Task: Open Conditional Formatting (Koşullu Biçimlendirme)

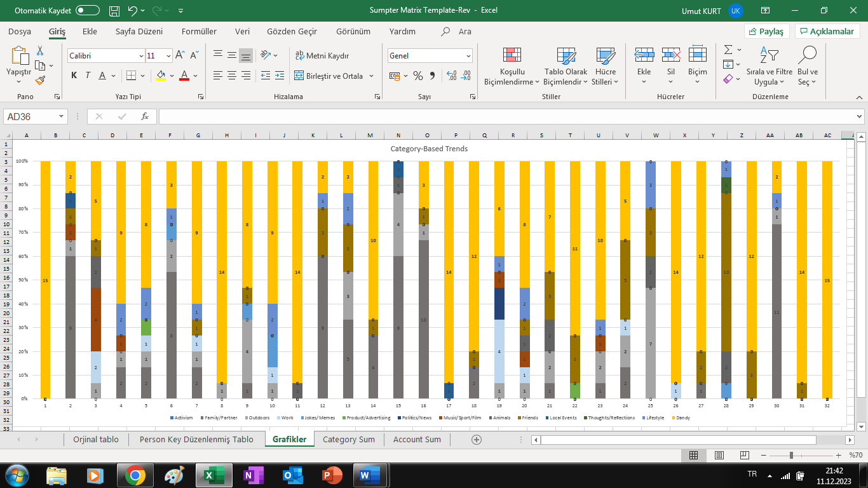Action: click(512, 67)
